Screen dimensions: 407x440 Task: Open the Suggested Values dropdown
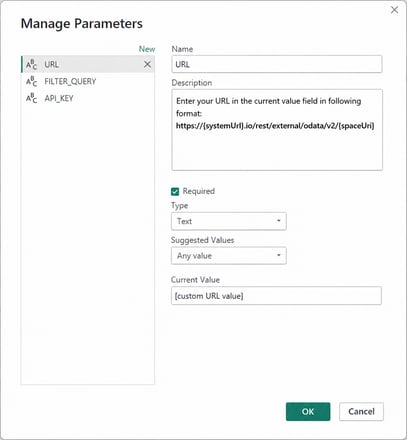229,256
